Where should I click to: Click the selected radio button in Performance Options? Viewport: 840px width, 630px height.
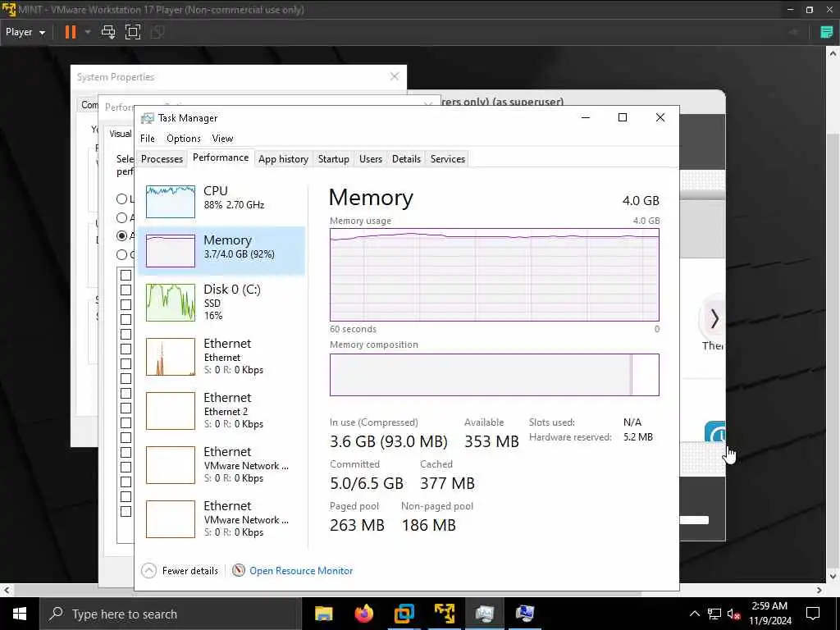tap(122, 235)
